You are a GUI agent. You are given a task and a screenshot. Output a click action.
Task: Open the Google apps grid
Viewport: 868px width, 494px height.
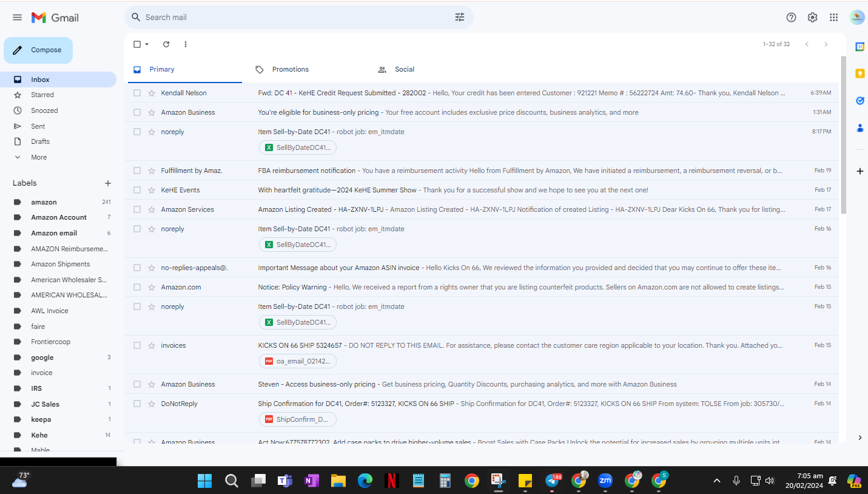click(834, 18)
